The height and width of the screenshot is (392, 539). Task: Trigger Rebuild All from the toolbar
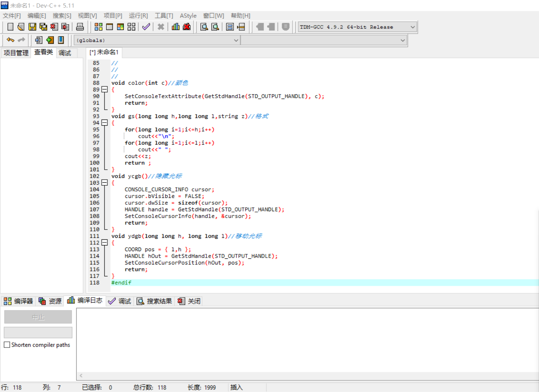click(131, 27)
